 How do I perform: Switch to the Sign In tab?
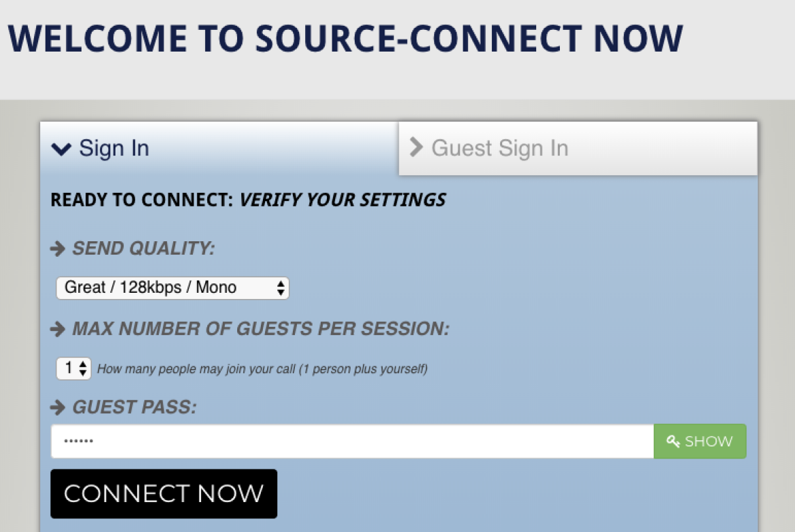tap(219, 149)
